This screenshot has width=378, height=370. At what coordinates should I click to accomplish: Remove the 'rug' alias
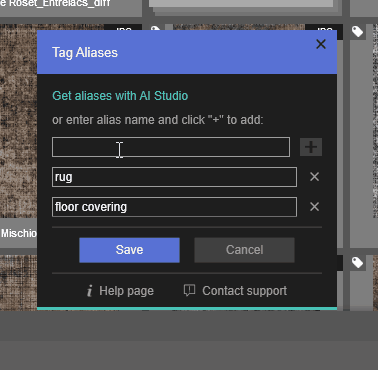coord(314,177)
